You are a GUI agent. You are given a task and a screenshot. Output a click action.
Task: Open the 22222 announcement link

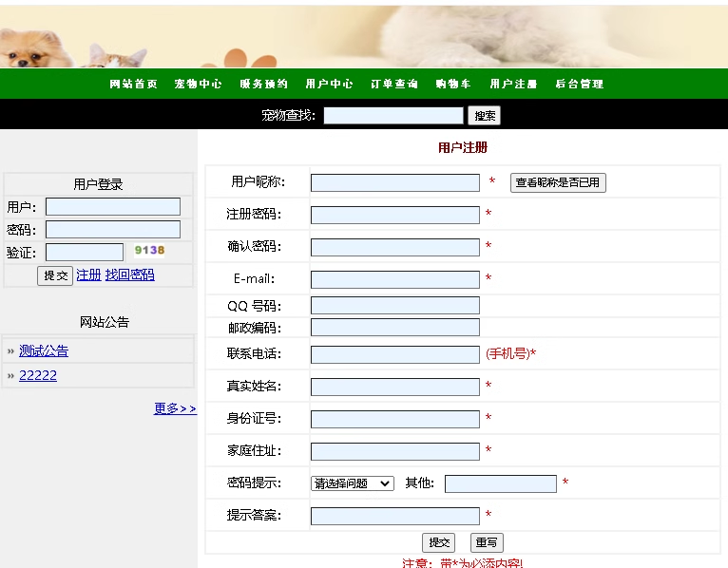[38, 375]
